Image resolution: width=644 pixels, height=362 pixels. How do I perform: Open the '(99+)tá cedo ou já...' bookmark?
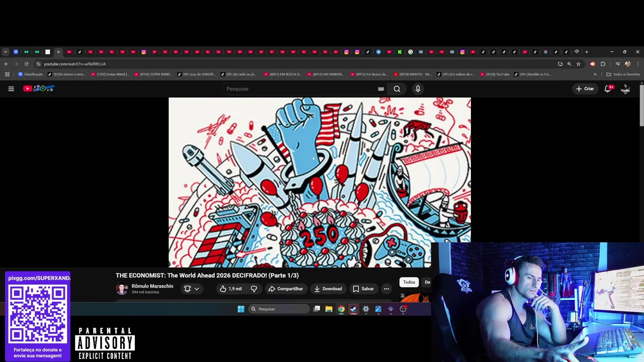(238, 74)
